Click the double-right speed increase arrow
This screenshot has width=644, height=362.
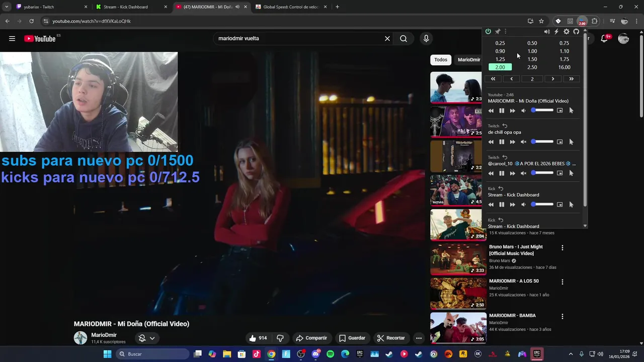click(x=571, y=79)
